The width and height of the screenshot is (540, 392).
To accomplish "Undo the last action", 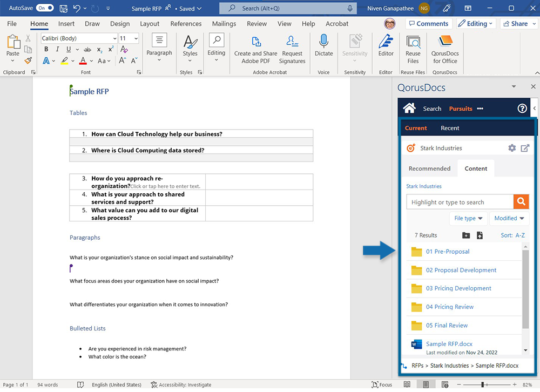I will 77,8.
